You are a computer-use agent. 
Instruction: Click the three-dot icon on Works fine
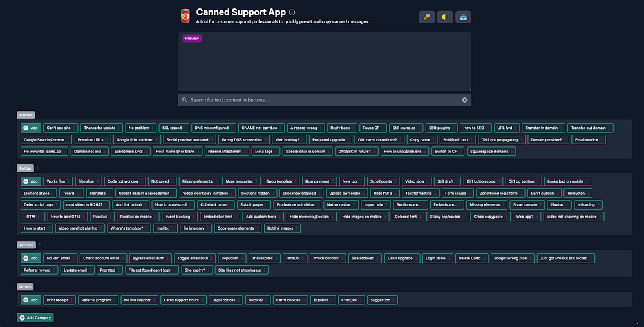69,181
